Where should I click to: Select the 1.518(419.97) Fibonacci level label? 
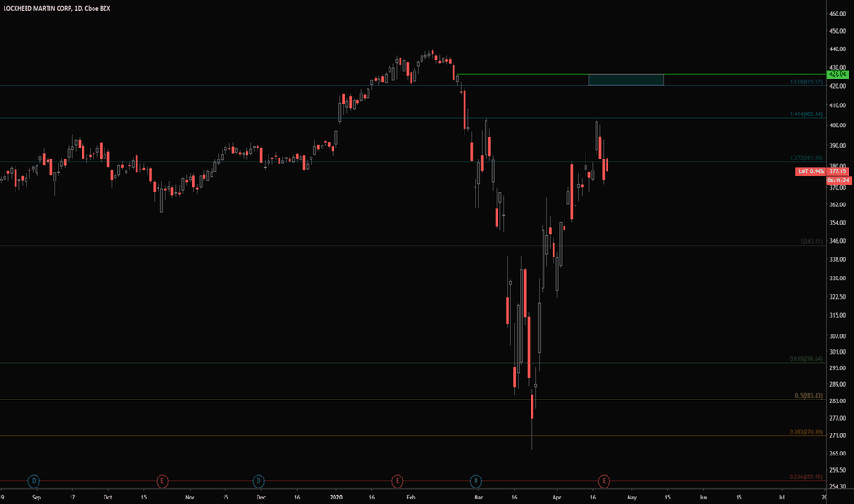(806, 82)
